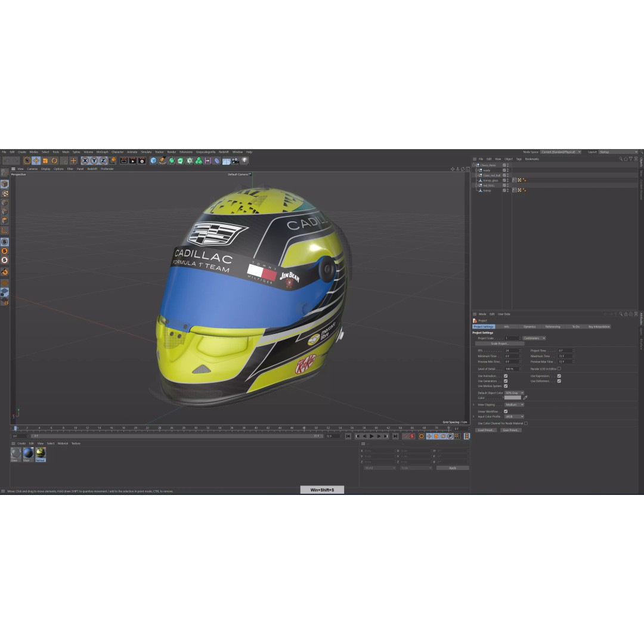Click Apply in the coordinates panel
The height and width of the screenshot is (644, 644).
point(453,468)
